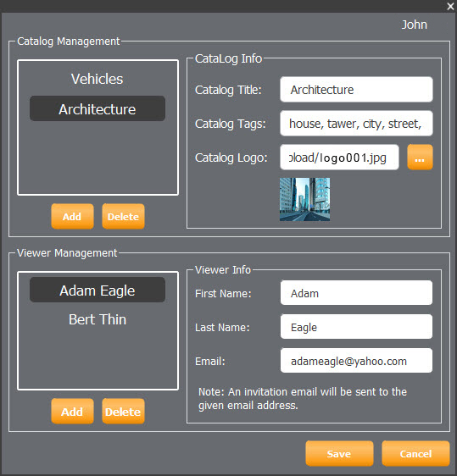
Task: Click Add button under viewer list
Action: point(72,412)
